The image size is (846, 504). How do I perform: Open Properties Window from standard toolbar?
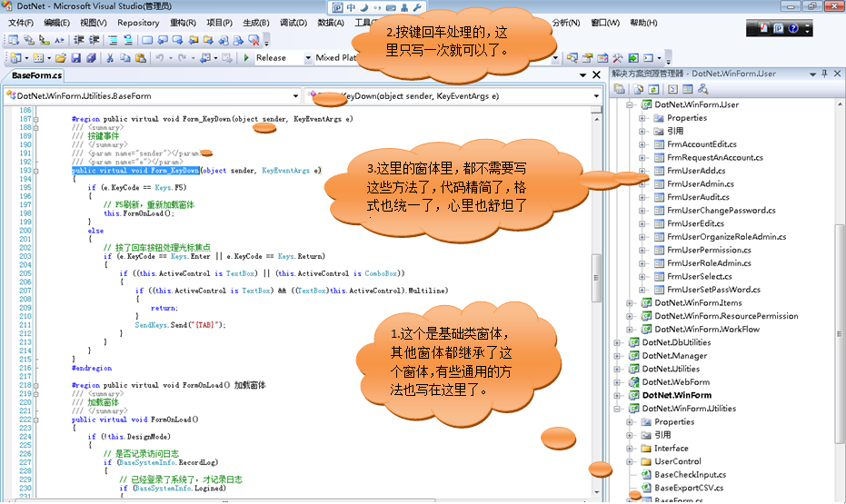pos(587,58)
